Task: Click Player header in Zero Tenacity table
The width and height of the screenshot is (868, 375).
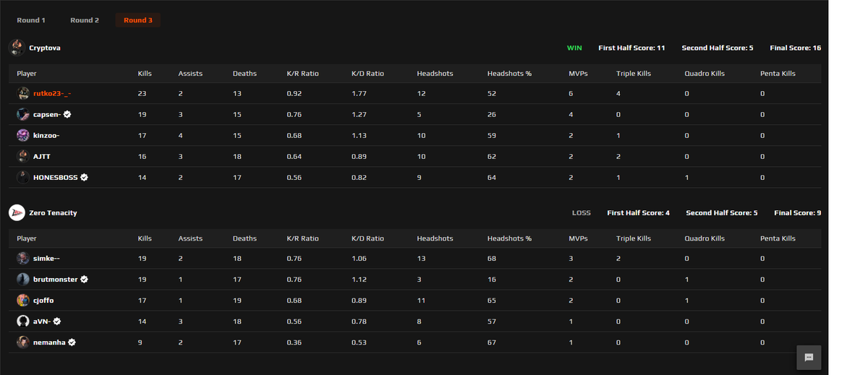Action: (x=27, y=238)
